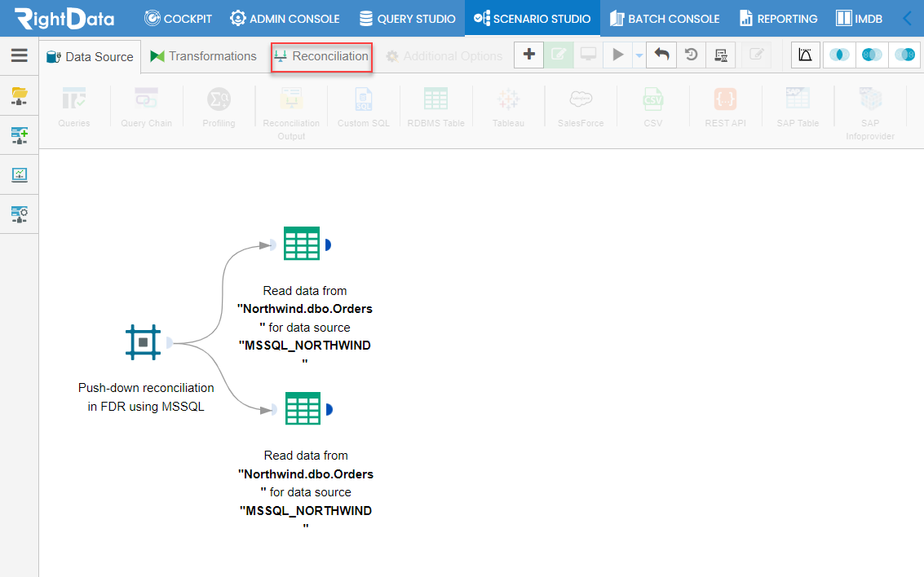The width and height of the screenshot is (924, 577).
Task: Select the inner join Venn icon
Action: [x=839, y=55]
